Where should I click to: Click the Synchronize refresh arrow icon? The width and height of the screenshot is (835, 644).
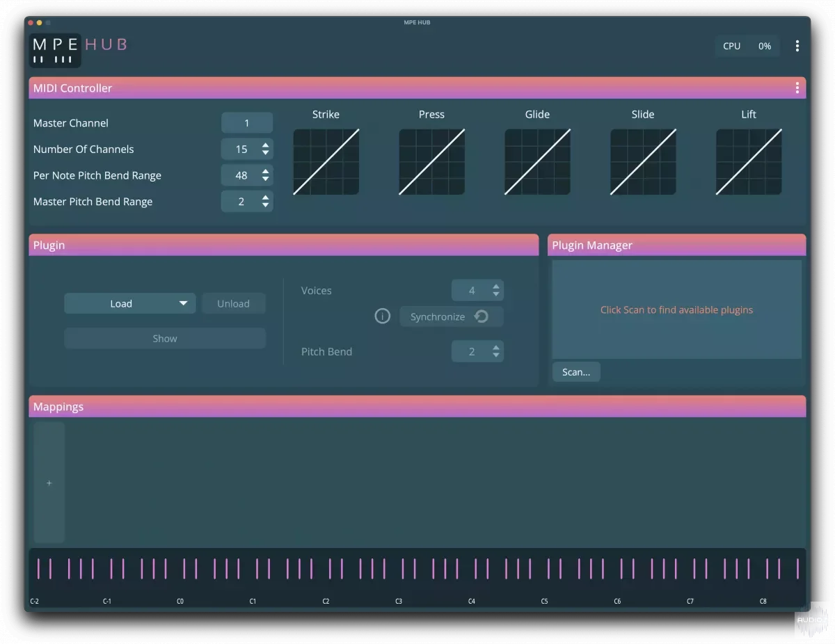point(482,316)
